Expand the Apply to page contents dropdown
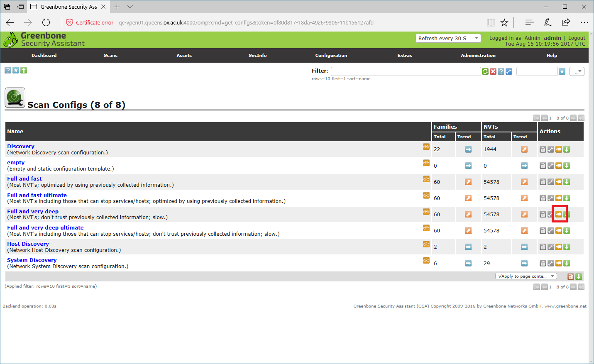Viewport: 594px width, 364px height. click(526, 276)
